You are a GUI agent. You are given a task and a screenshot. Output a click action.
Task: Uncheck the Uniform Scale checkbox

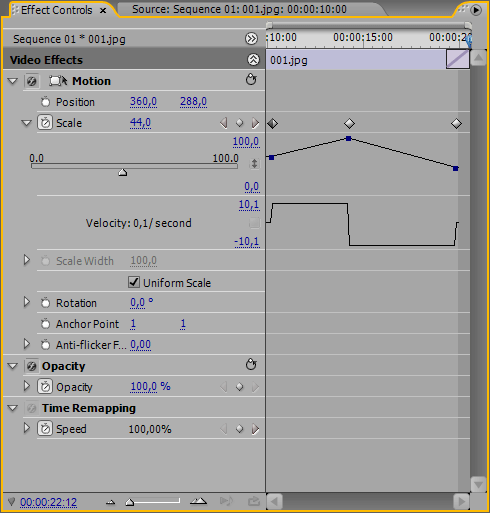(x=134, y=282)
